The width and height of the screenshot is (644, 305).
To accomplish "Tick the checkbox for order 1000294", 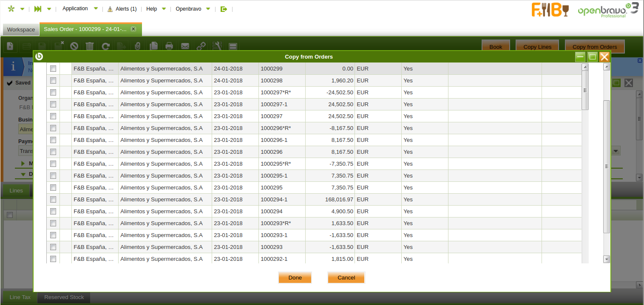I will point(53,211).
